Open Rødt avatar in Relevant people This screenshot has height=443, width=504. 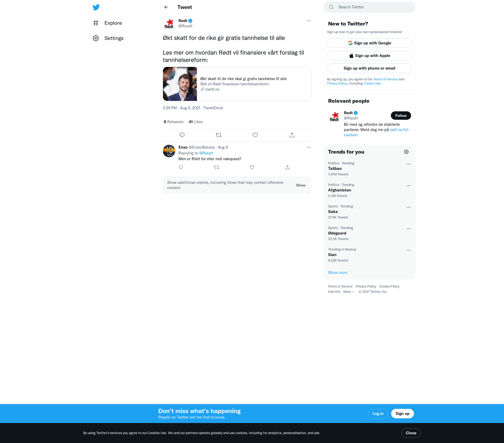pos(334,117)
